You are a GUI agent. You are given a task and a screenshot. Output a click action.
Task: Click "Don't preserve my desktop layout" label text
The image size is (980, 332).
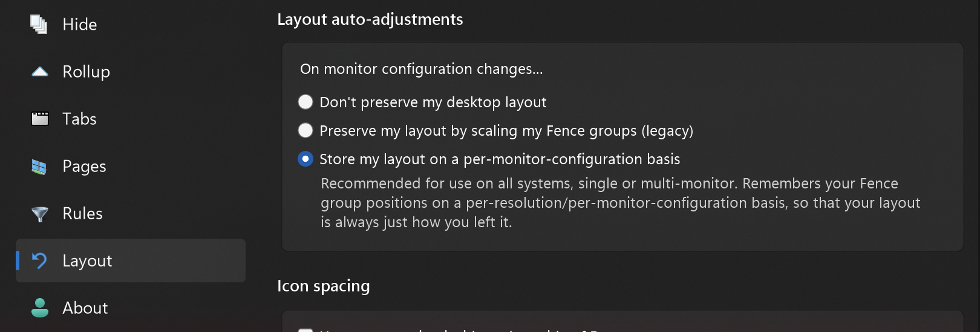433,102
